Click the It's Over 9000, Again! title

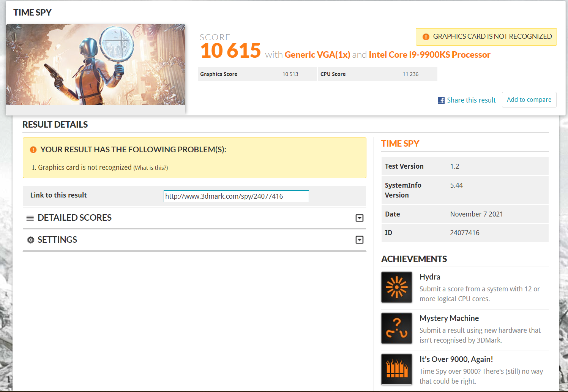click(x=456, y=359)
